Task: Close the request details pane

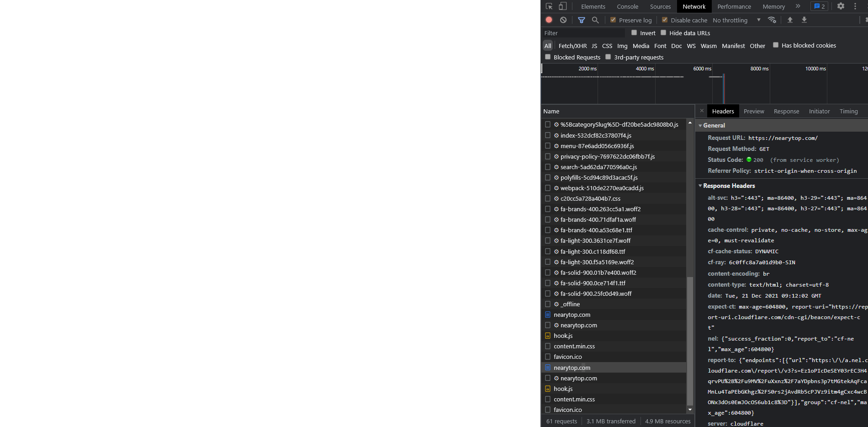Action: pos(702,111)
